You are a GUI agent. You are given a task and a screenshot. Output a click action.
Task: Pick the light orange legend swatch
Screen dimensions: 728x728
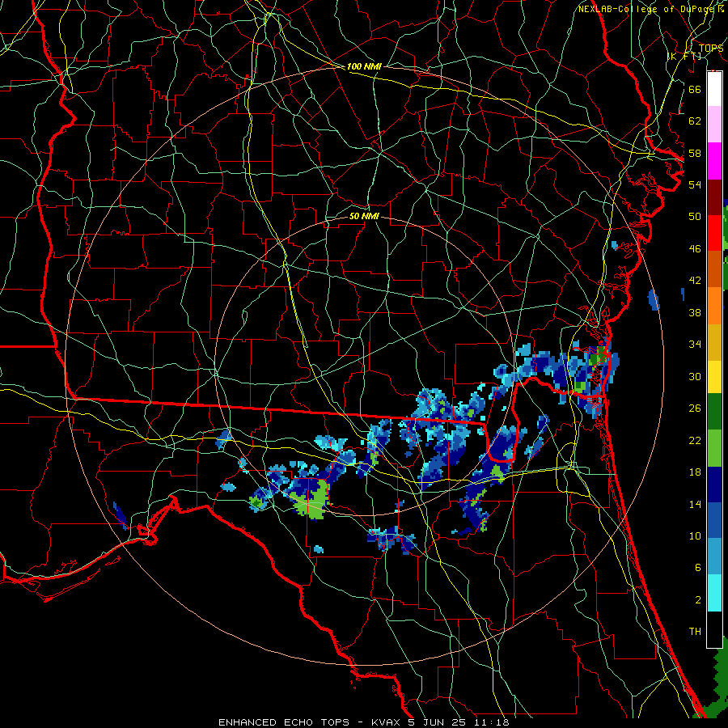[x=714, y=306]
